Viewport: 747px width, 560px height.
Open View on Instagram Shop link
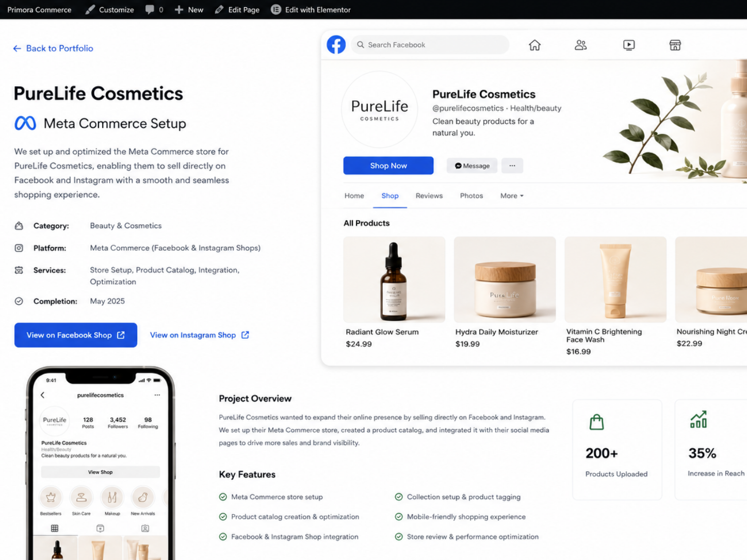click(x=200, y=335)
